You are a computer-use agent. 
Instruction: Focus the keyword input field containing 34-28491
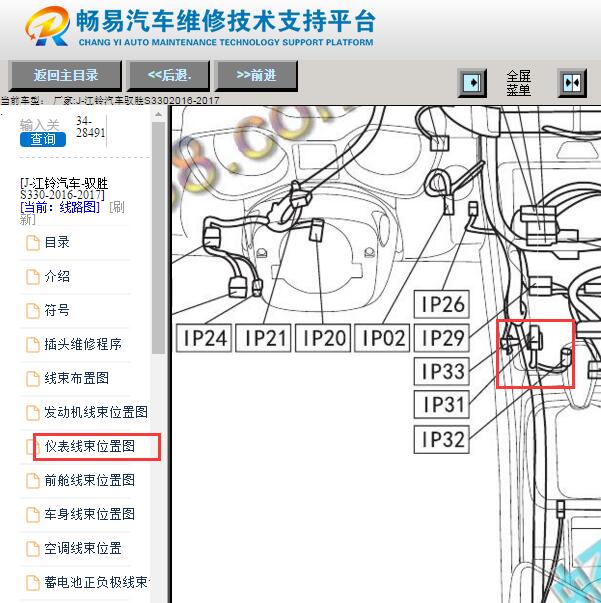click(90, 127)
